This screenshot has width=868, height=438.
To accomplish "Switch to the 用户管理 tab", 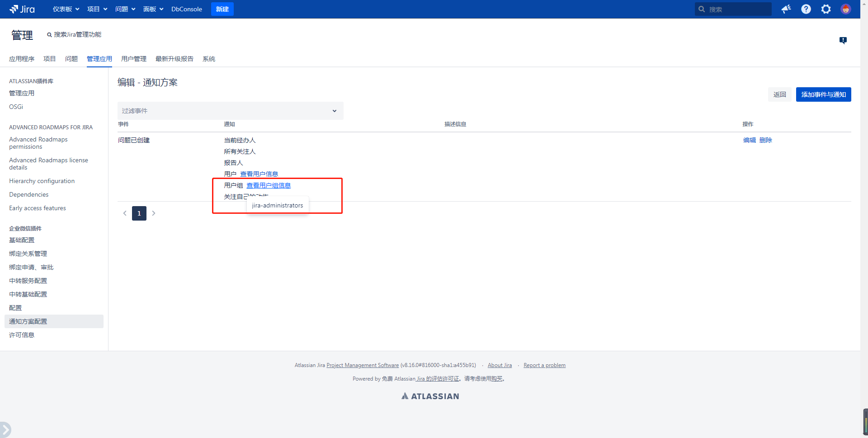I will coord(134,59).
